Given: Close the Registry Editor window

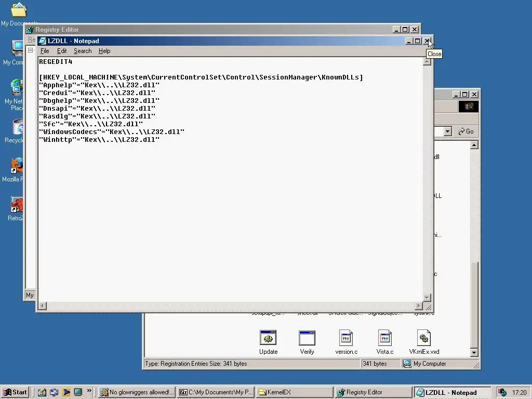Looking at the screenshot, I should [415, 30].
